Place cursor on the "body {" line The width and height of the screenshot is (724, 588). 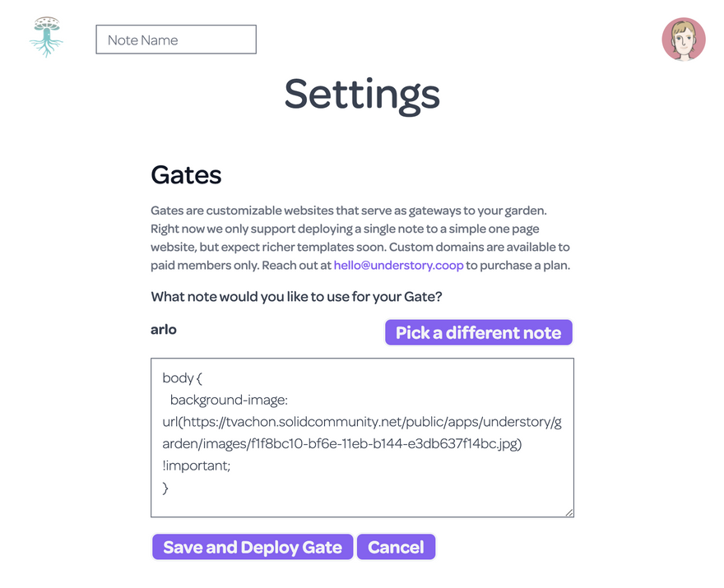pyautogui.click(x=182, y=379)
